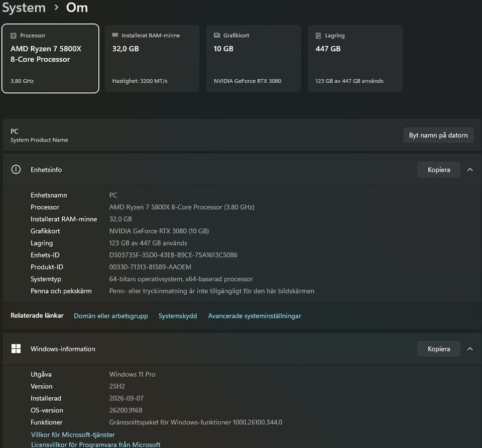This screenshot has width=482, height=448.
Task: Click install date 2026-09-07
Action: [127, 398]
